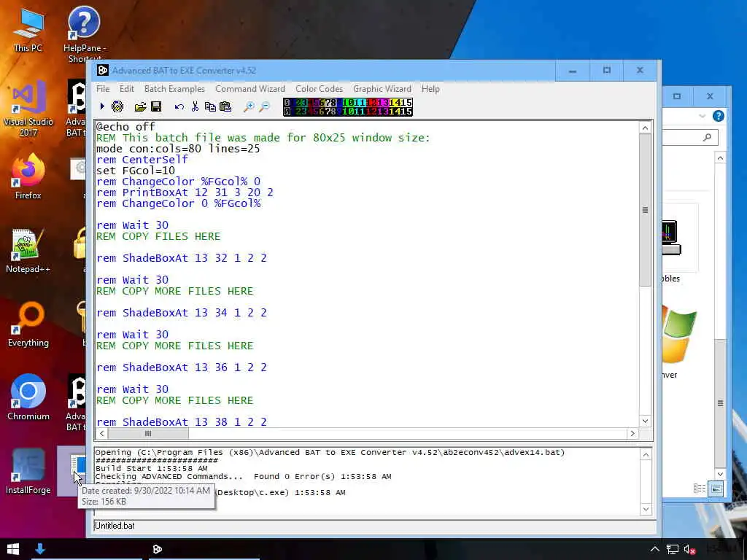Zoom in with the plus magnifier icon
The image size is (747, 560).
pos(249,106)
